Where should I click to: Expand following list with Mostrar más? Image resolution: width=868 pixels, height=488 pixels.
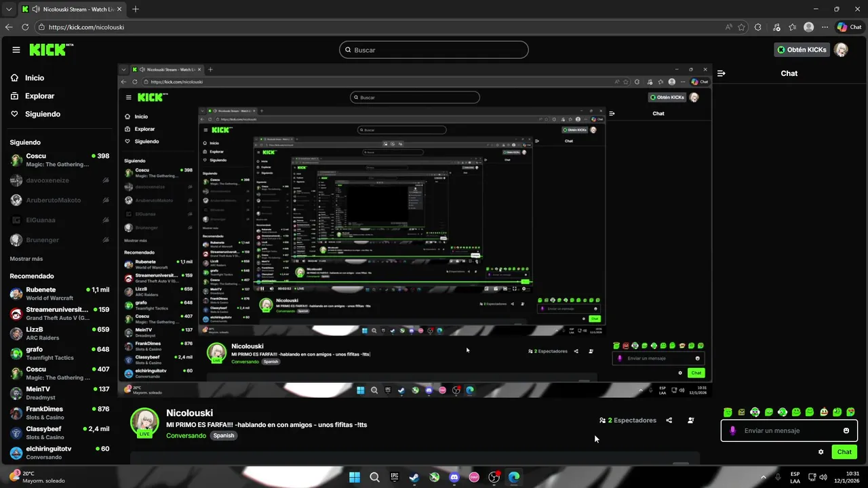[26, 259]
